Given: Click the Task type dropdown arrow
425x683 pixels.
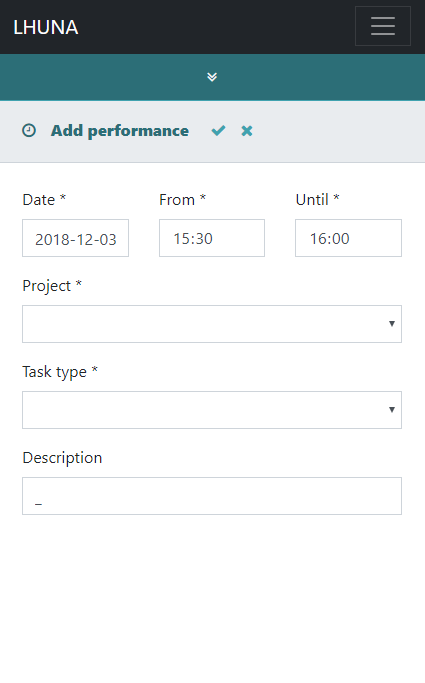Looking at the screenshot, I should tap(392, 409).
